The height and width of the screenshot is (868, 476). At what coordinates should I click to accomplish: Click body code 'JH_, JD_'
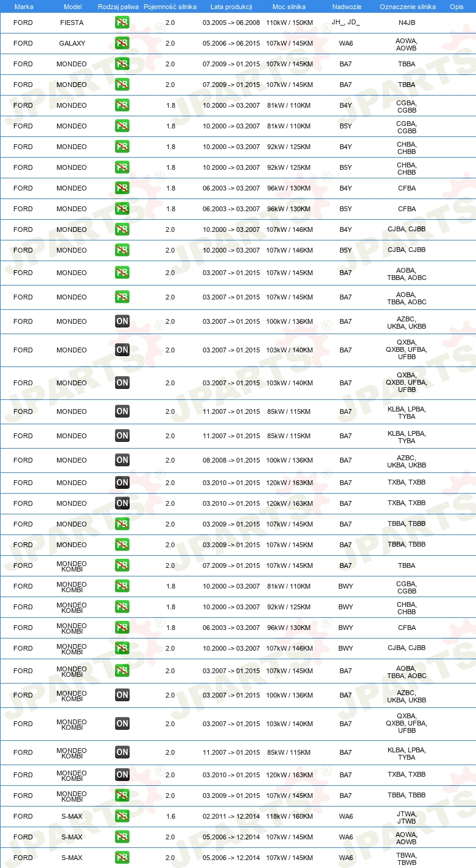click(346, 23)
